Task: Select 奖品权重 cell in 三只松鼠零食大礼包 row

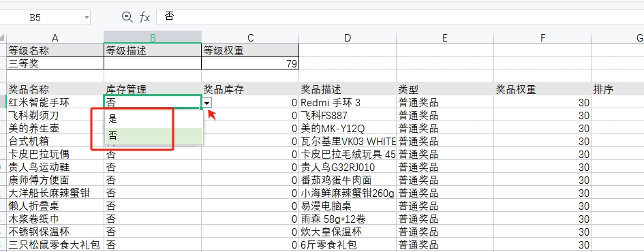Action: [x=542, y=245]
